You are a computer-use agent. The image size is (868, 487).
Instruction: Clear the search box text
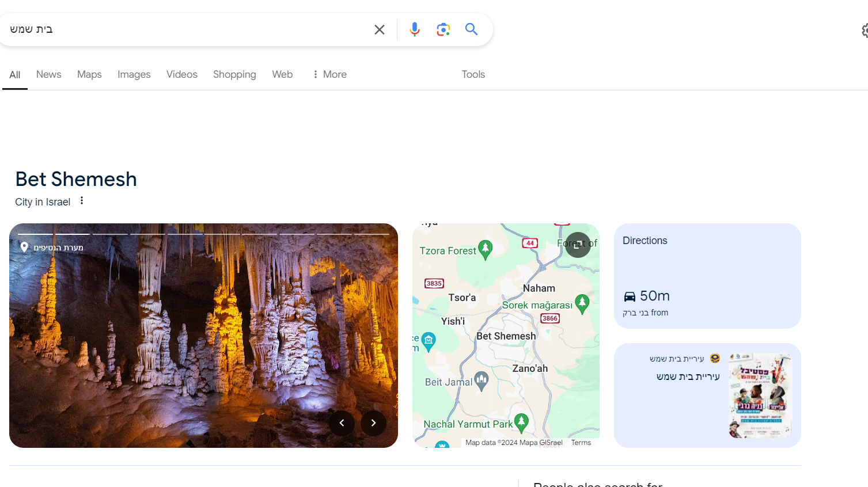click(379, 29)
